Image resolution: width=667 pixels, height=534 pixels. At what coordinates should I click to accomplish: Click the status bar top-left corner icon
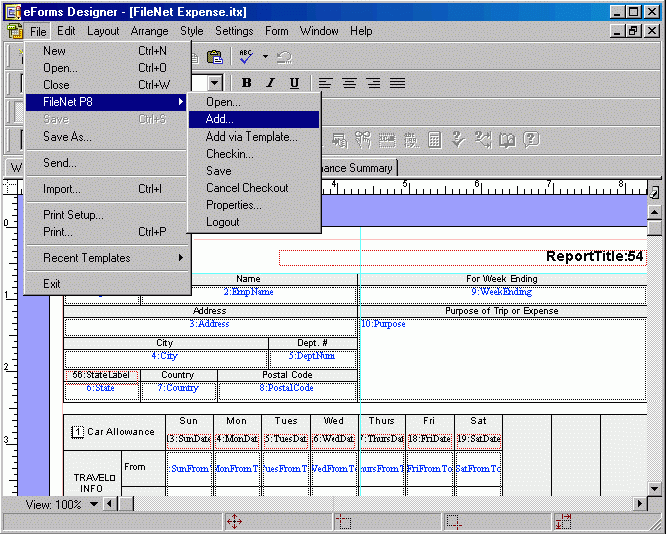[343, 521]
